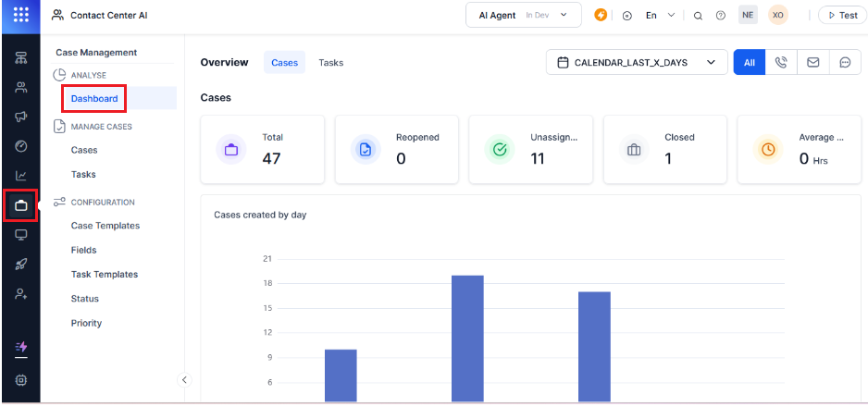
Task: Click the search magnifier icon in header
Action: point(698,16)
